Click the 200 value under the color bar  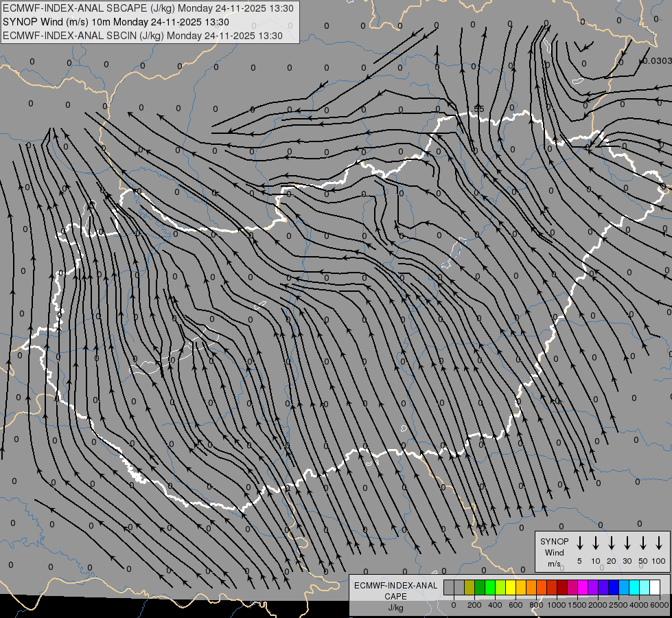click(x=474, y=605)
